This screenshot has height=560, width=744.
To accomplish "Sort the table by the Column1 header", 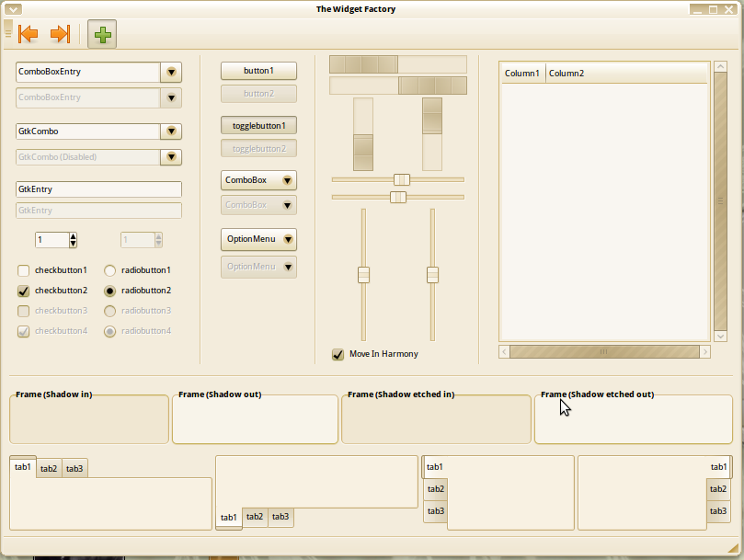I will (x=522, y=74).
